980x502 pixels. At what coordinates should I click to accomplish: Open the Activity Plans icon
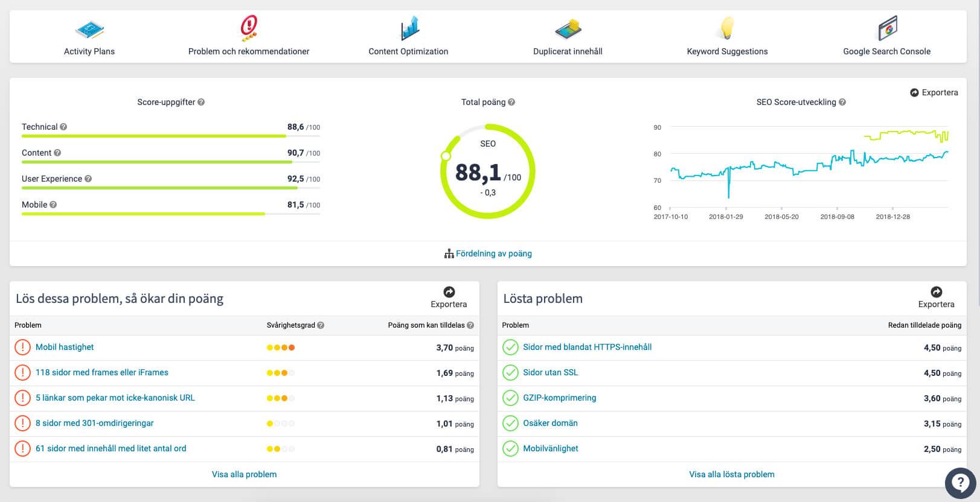[x=89, y=29]
